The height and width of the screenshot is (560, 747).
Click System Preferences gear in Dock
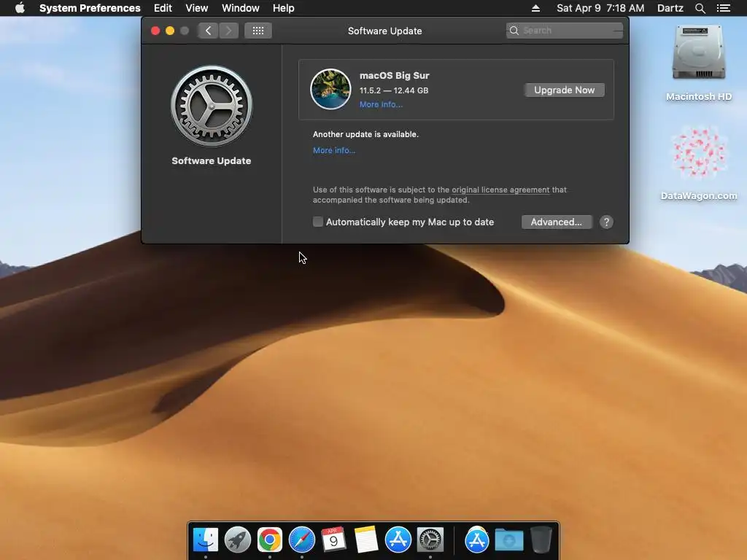pyautogui.click(x=430, y=540)
